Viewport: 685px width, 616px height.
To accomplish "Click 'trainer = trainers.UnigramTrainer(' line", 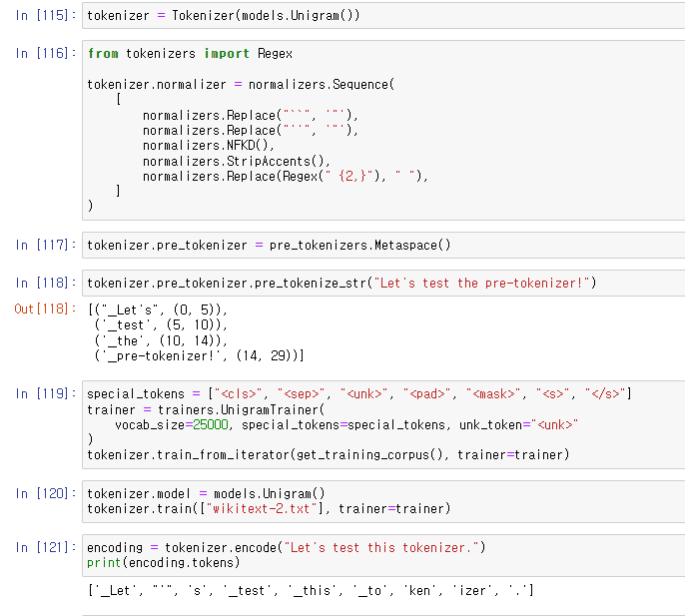I will pos(206,409).
